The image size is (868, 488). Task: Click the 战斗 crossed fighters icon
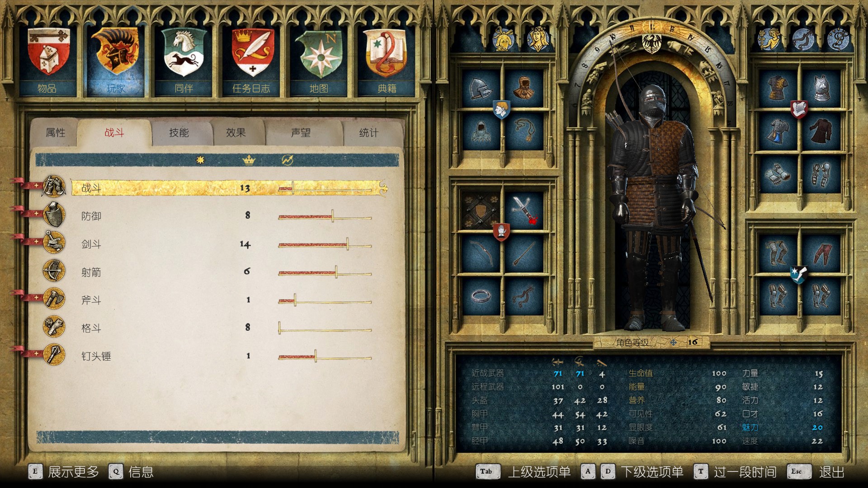[54, 187]
